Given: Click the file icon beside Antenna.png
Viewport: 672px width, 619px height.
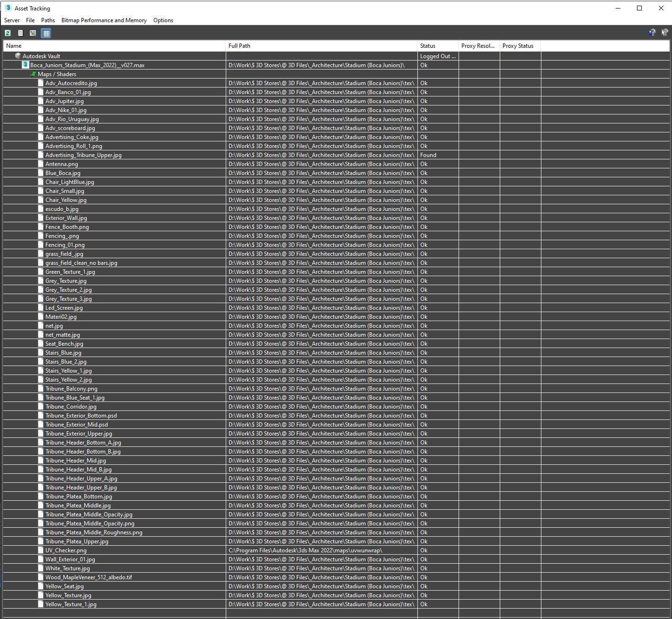Looking at the screenshot, I should coord(41,164).
